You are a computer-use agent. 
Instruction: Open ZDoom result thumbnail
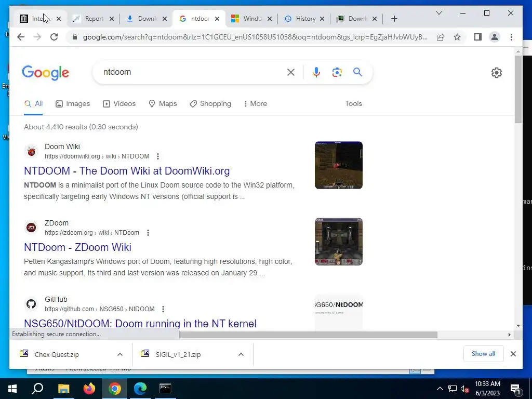click(339, 242)
